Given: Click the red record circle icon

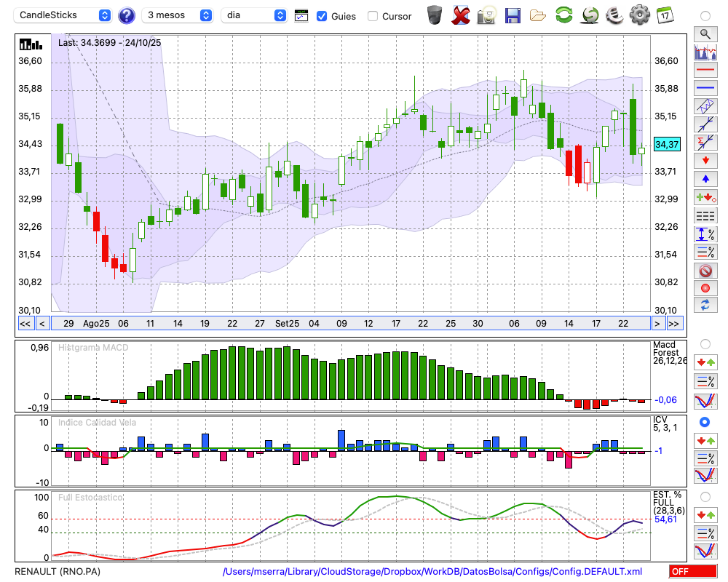Looking at the screenshot, I should click(x=705, y=288).
